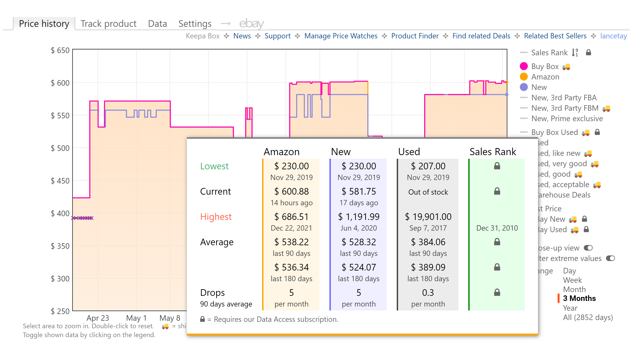Toggle the Filter extreme values switch
The width and height of the screenshot is (644, 344).
610,258
